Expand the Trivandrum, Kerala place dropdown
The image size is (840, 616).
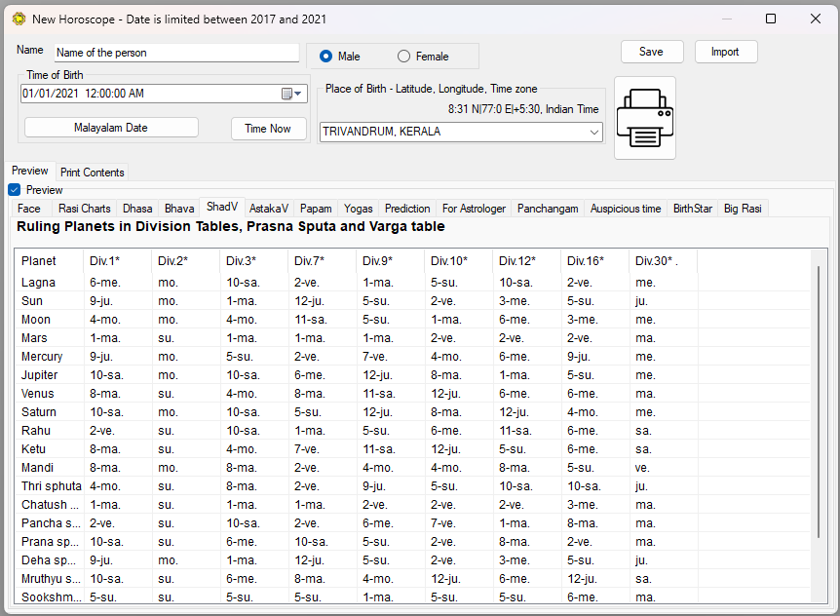[x=593, y=132]
